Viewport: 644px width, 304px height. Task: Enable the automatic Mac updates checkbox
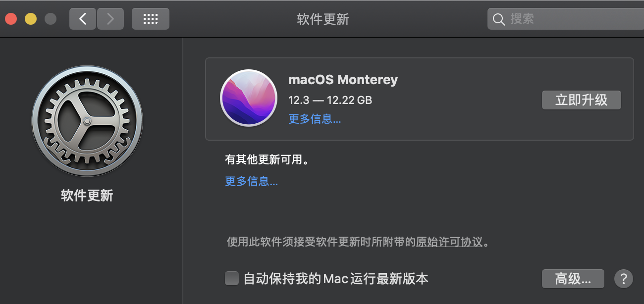coord(232,278)
